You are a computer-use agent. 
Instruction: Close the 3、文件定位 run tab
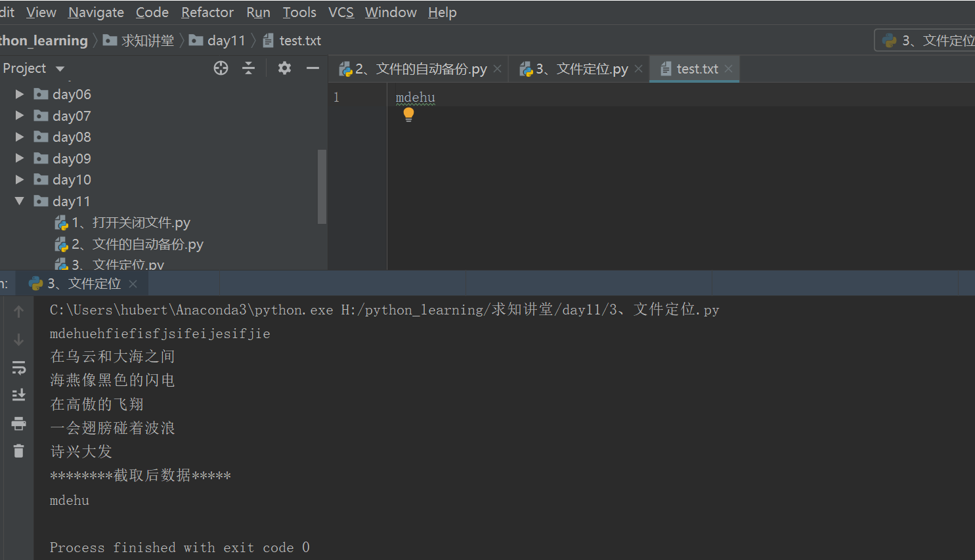(133, 284)
